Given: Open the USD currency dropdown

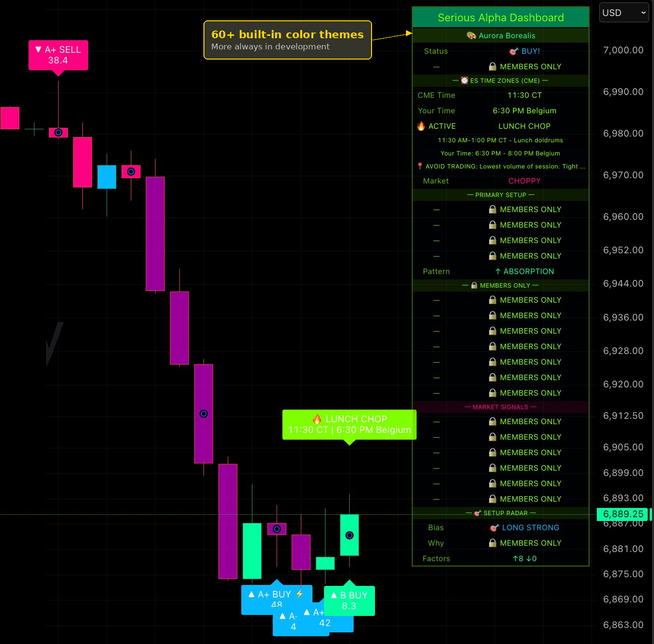Looking at the screenshot, I should 623,13.
